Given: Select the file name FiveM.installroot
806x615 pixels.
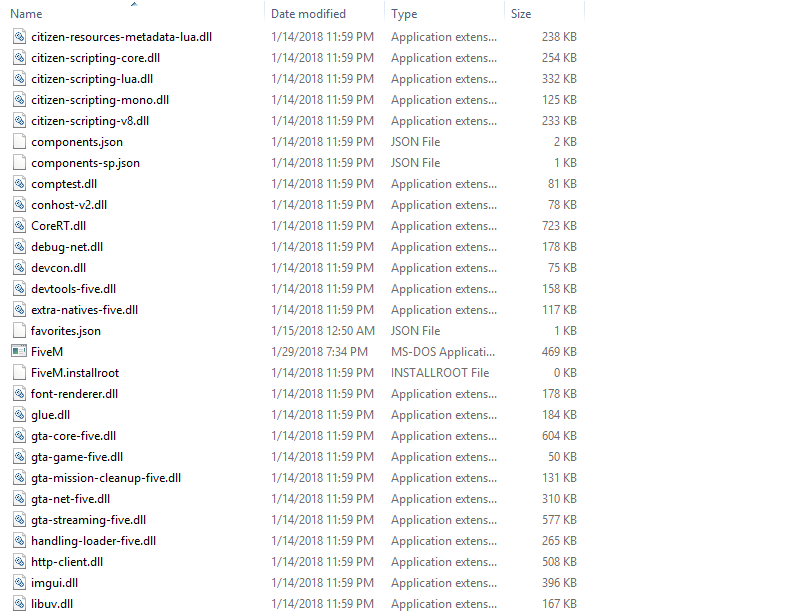Looking at the screenshot, I should (75, 373).
